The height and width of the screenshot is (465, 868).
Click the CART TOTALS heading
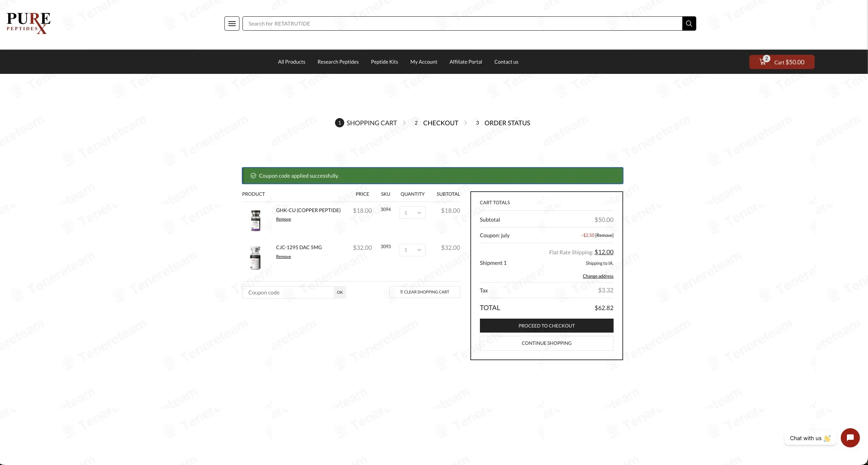pyautogui.click(x=495, y=203)
